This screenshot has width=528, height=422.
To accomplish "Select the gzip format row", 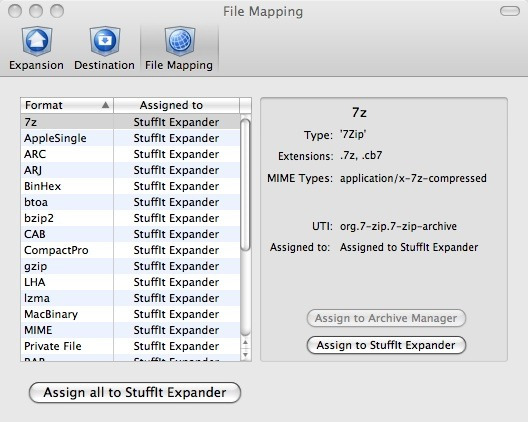I will click(x=130, y=266).
